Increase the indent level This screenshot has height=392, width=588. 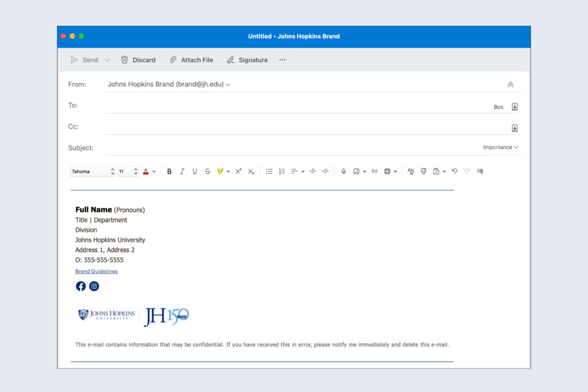point(326,172)
